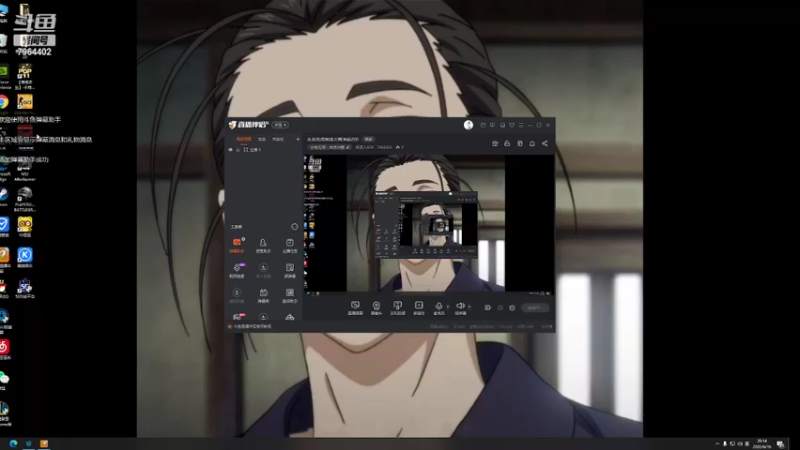This screenshot has width=800, height=450.
Task: Open the toolbox tool with purple badge
Action: (237, 270)
